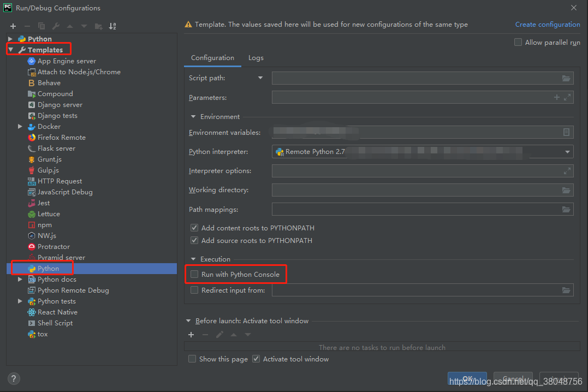Open the Environment variables editor icon

pos(566,132)
